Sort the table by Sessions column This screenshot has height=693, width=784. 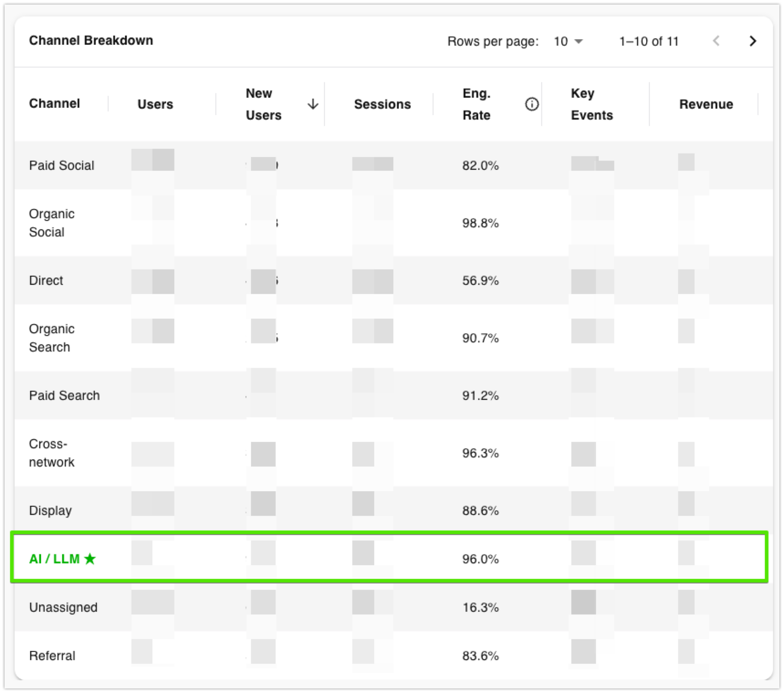tap(382, 104)
